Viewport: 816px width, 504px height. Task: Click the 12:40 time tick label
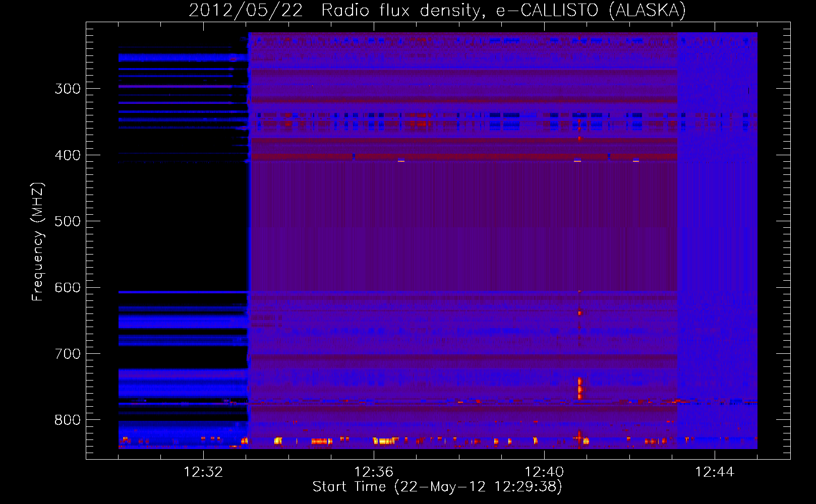[544, 472]
